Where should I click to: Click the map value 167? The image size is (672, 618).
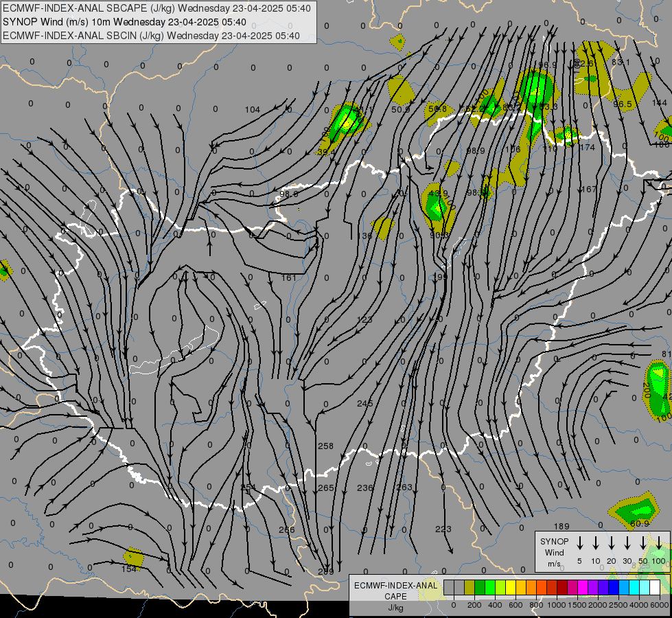coord(589,189)
